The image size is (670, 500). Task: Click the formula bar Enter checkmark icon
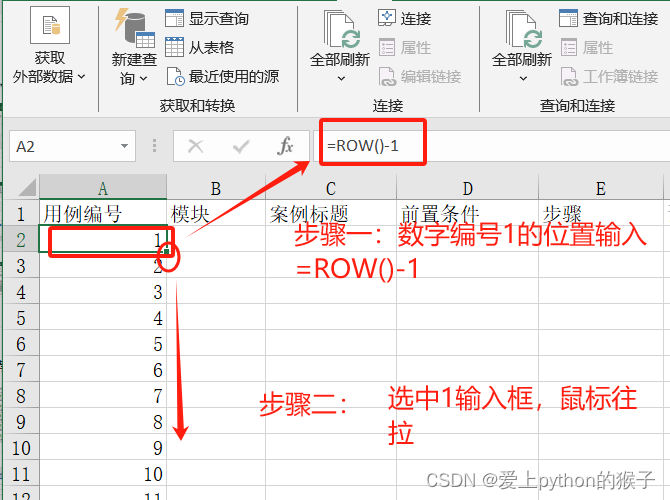[241, 147]
